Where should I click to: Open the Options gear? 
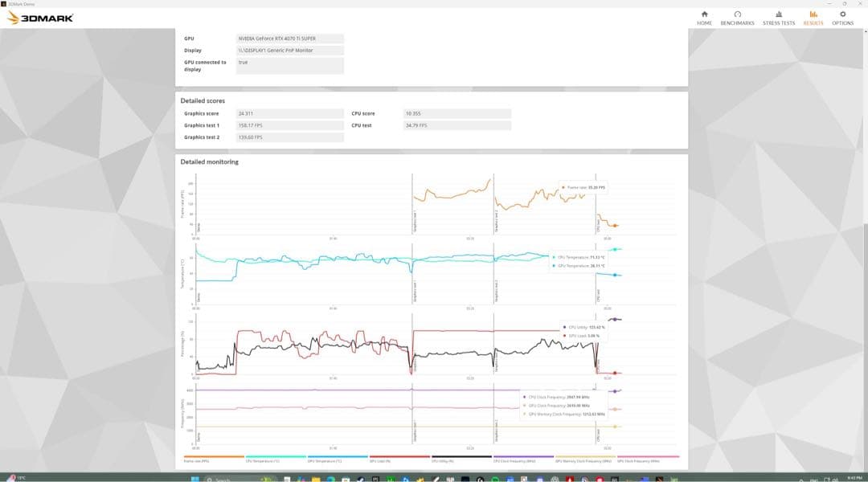tap(842, 18)
